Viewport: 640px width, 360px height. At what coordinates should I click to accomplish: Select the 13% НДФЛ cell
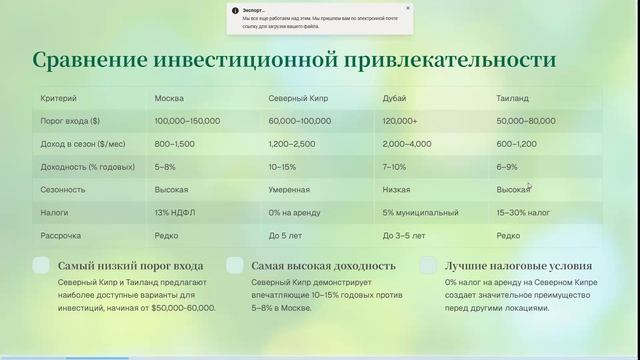click(x=175, y=213)
